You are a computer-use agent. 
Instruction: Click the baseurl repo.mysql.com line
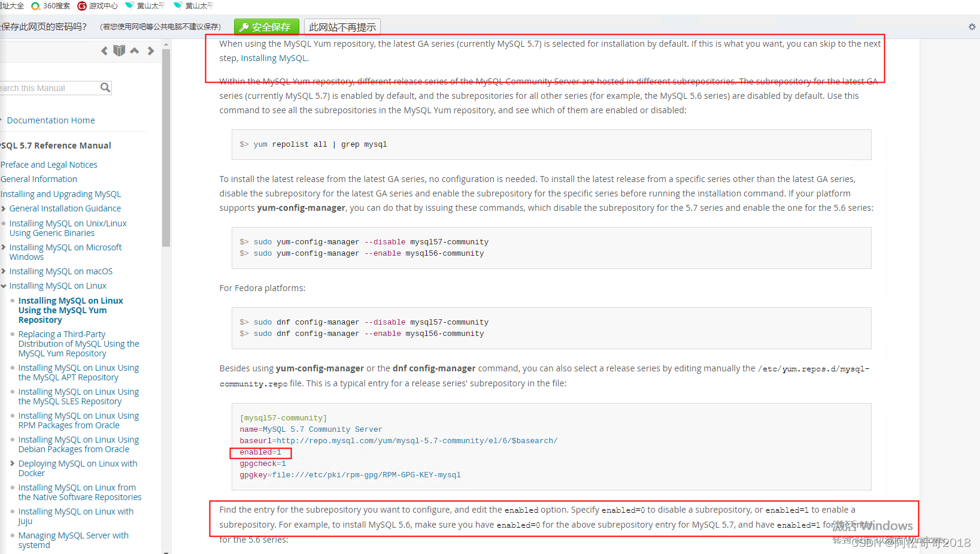pos(399,441)
